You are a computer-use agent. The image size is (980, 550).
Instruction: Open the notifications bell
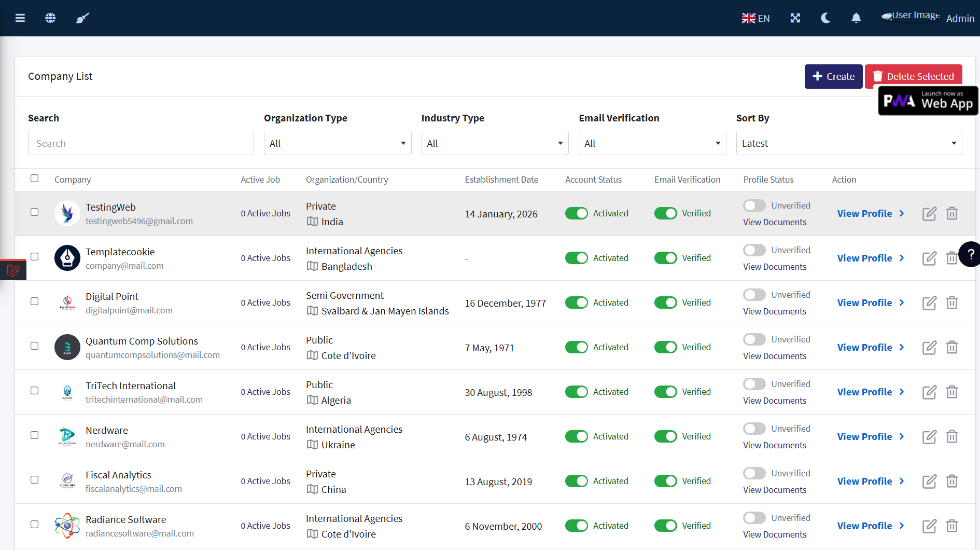[x=856, y=18]
